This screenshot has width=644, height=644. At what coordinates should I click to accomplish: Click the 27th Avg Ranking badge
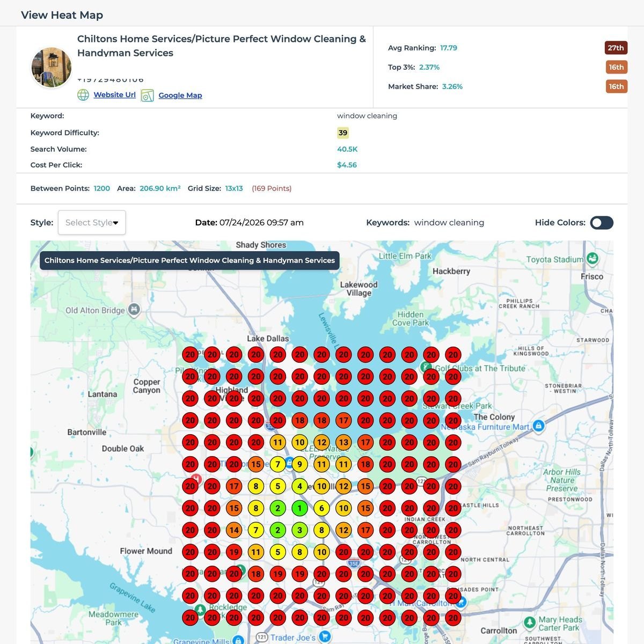tap(616, 48)
